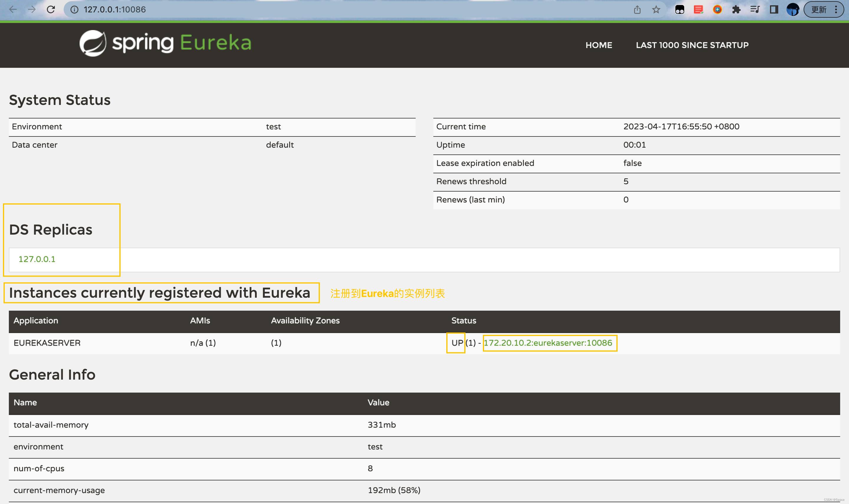Click the Status column header
Screen dimensions: 849x504
tap(463, 321)
